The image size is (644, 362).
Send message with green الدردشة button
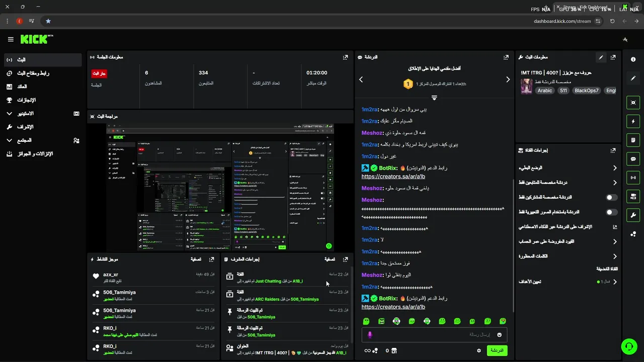497,350
